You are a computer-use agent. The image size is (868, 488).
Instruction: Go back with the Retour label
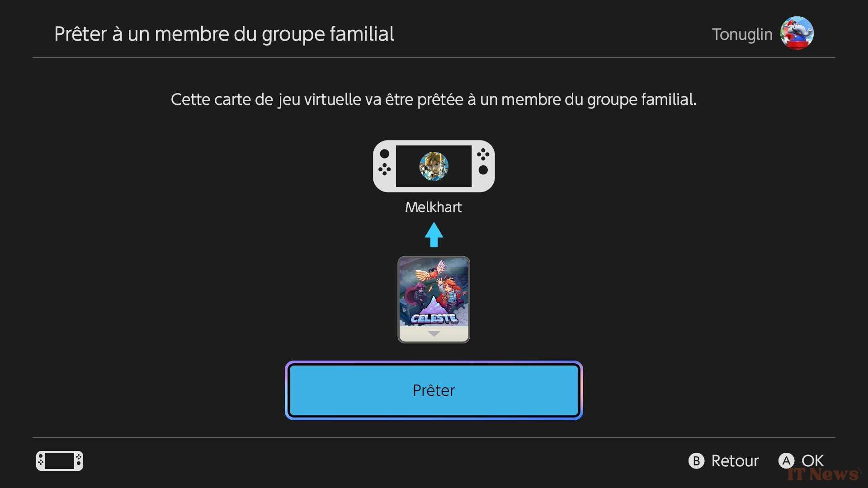point(735,461)
